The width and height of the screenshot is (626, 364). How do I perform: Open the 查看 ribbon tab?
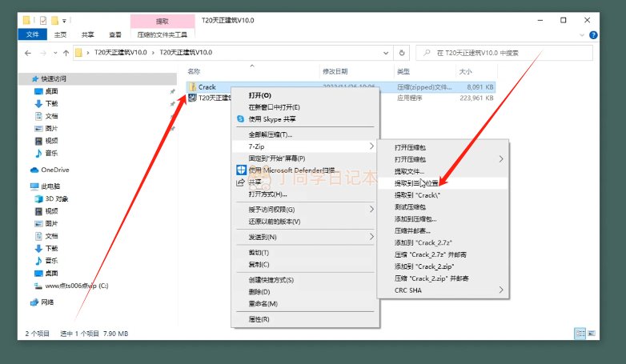[115, 35]
